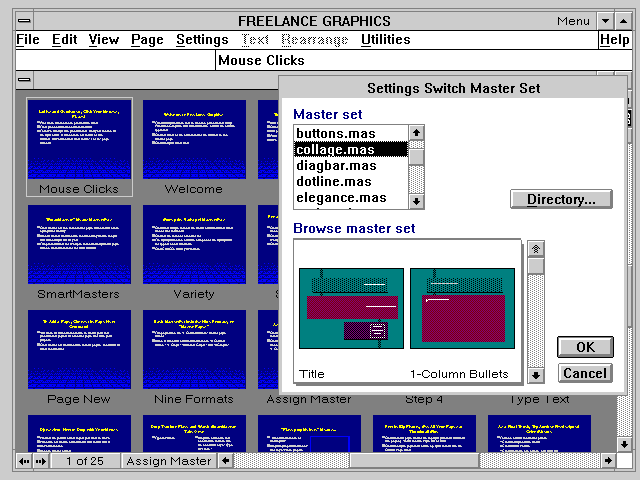Click the Cancel button

(x=585, y=373)
